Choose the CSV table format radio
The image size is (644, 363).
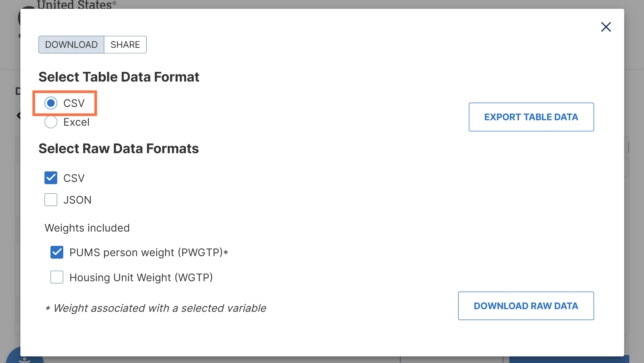51,103
